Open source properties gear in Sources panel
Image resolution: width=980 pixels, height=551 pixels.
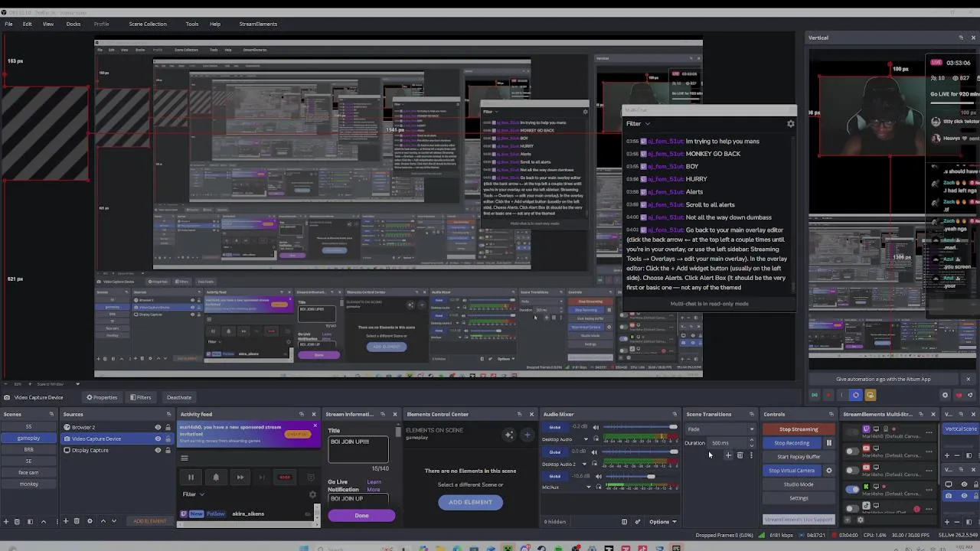(90, 521)
